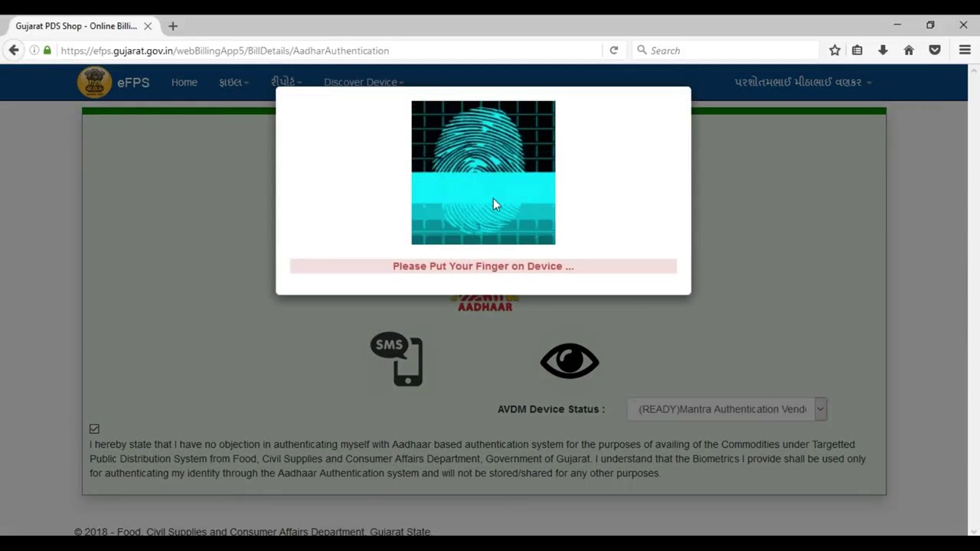Show bookmarks library icon
Screen dimensions: 980x551
[857, 51]
